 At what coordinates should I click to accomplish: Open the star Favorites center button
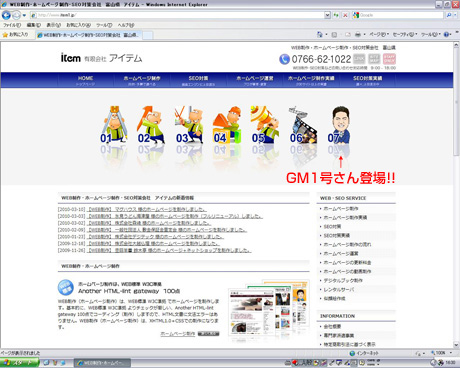[x=15, y=34]
